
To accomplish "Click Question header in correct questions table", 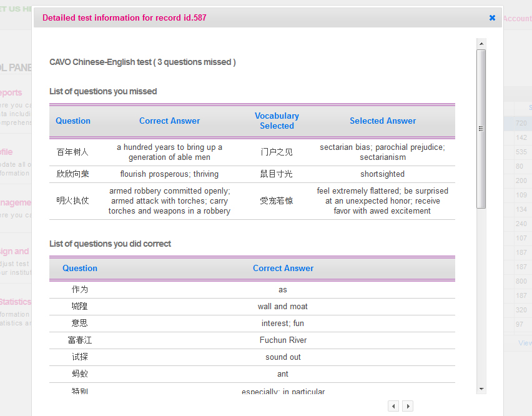I will [x=80, y=269].
